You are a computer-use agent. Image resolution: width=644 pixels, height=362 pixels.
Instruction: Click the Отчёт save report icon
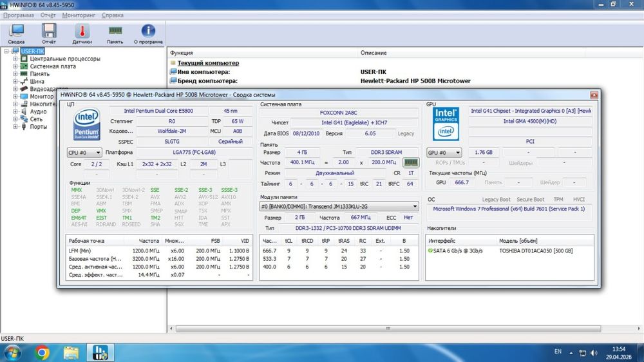49,33
